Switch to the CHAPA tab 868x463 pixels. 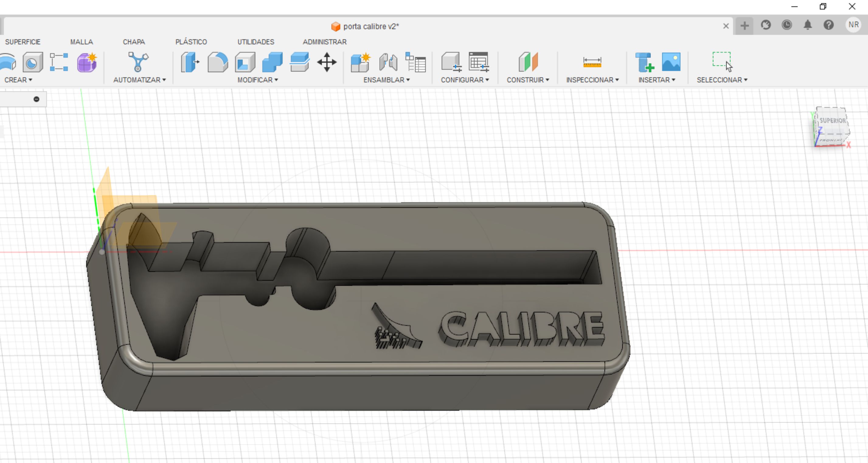click(134, 42)
